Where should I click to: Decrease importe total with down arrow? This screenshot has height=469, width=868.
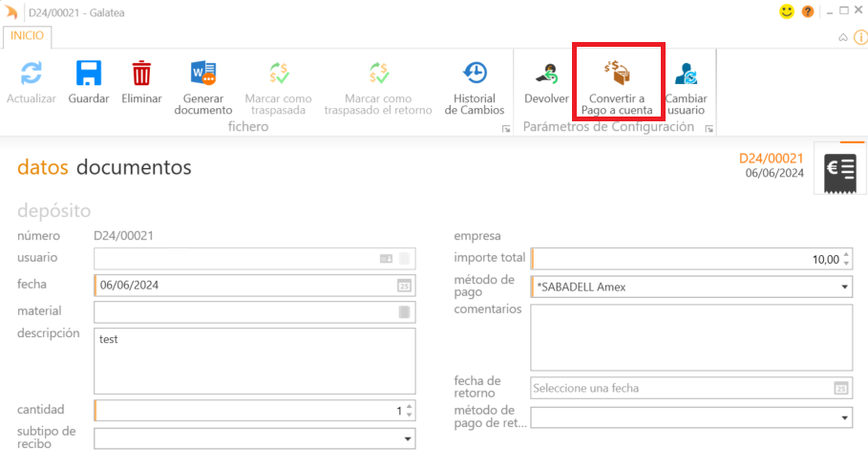(846, 264)
